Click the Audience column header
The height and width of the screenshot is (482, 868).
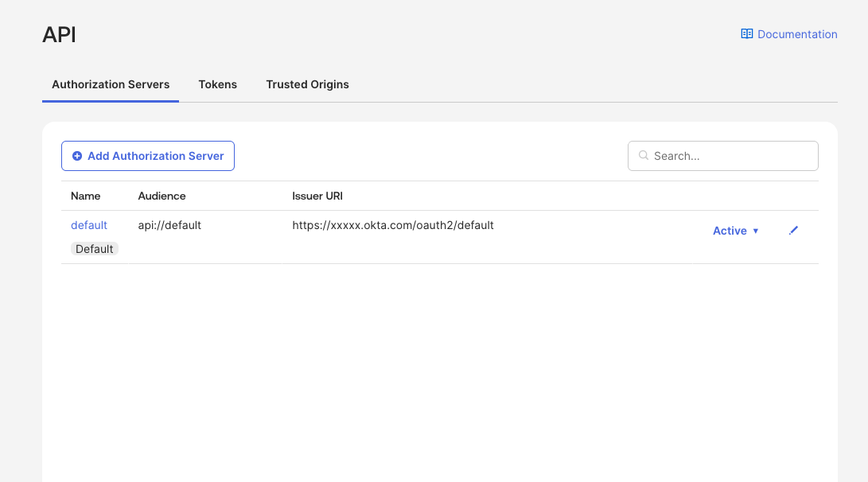pos(162,196)
